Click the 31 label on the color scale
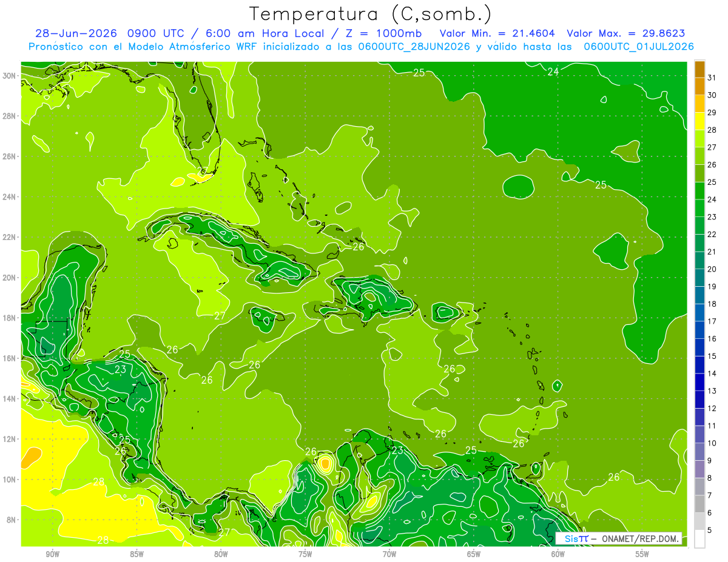728x562 pixels. pos(712,78)
